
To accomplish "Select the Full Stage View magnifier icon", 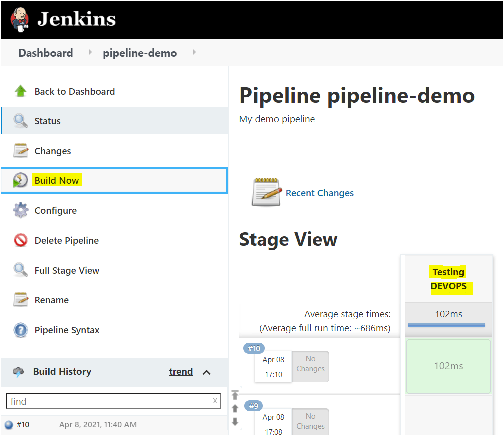I will tap(20, 270).
